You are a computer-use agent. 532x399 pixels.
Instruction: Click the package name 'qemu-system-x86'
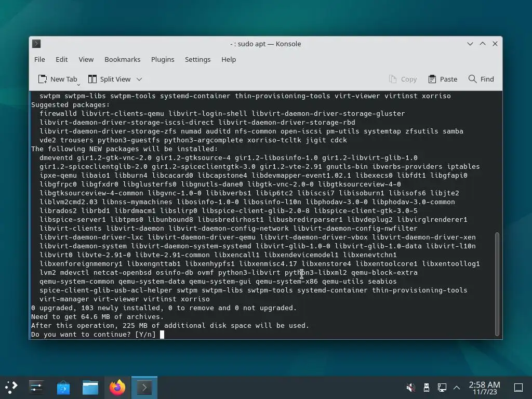287,281
